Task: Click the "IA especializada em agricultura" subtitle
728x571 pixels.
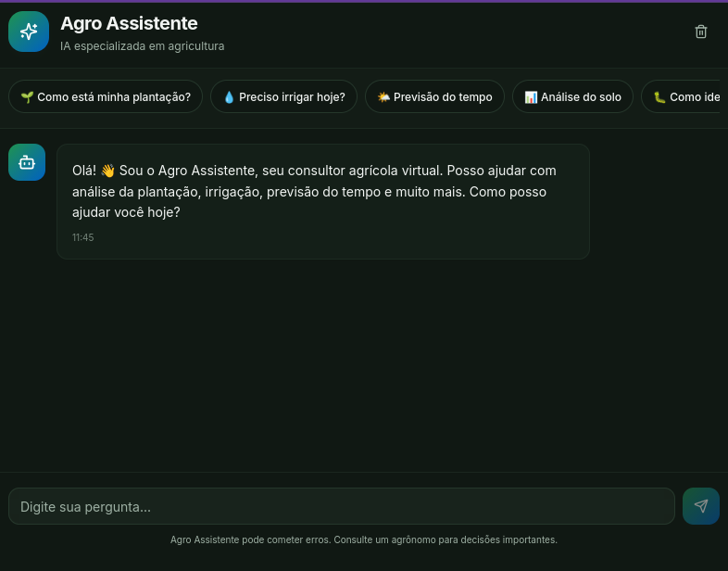Action: (142, 46)
